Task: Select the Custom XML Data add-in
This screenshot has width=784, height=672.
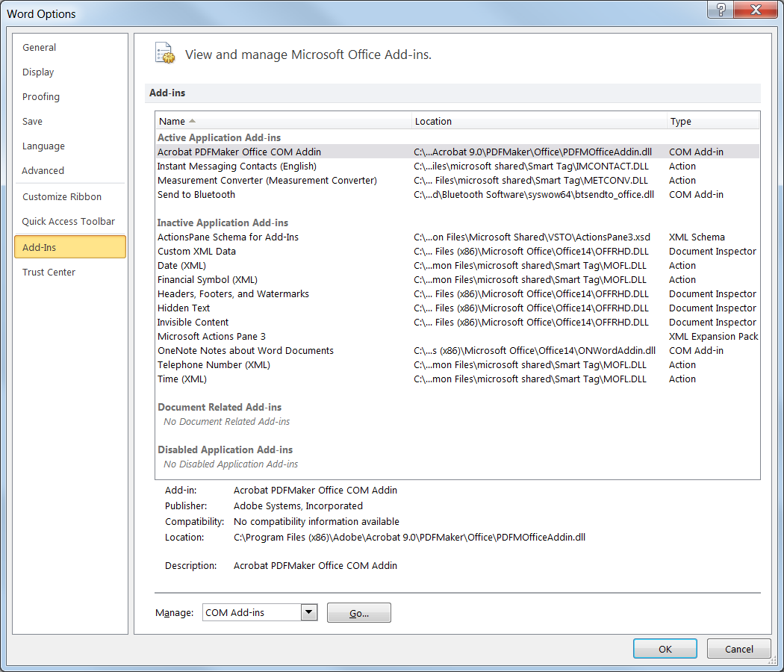Action: click(x=458, y=252)
